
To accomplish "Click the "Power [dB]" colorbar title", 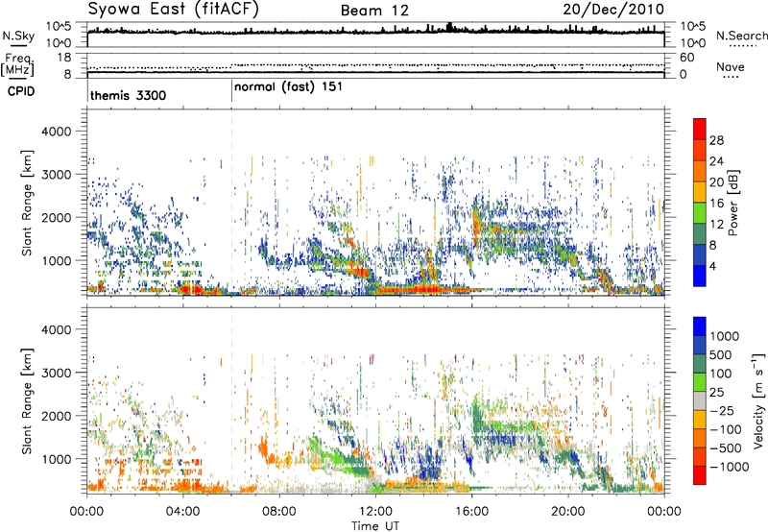I will click(x=732, y=203).
